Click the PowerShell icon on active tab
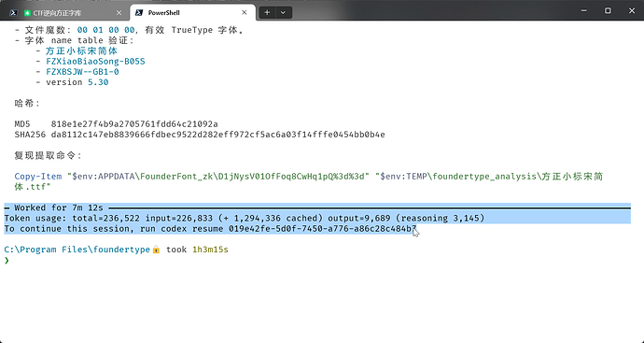Image resolution: width=644 pixels, height=343 pixels. [x=139, y=13]
